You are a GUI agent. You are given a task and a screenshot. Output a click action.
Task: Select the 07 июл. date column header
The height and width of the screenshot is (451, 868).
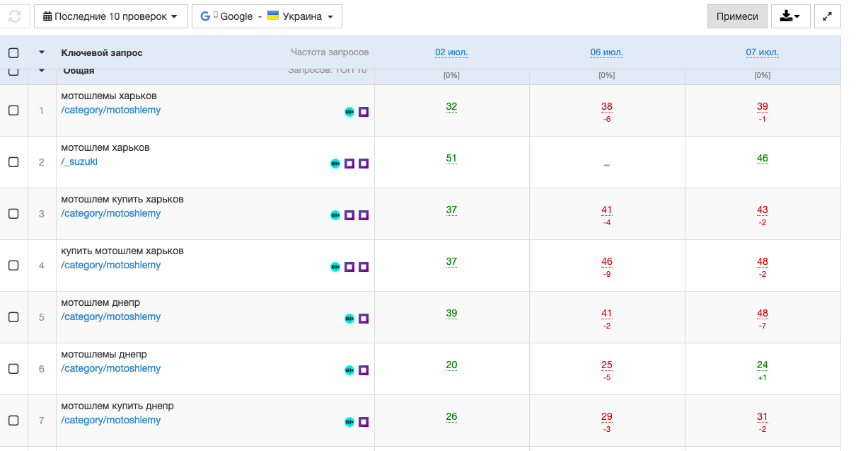(762, 52)
